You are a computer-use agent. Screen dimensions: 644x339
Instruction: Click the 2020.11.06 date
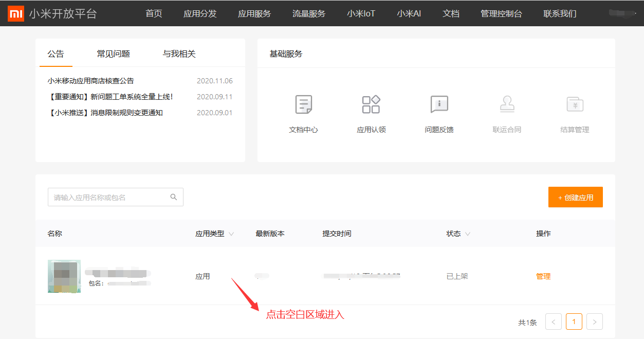coord(215,81)
